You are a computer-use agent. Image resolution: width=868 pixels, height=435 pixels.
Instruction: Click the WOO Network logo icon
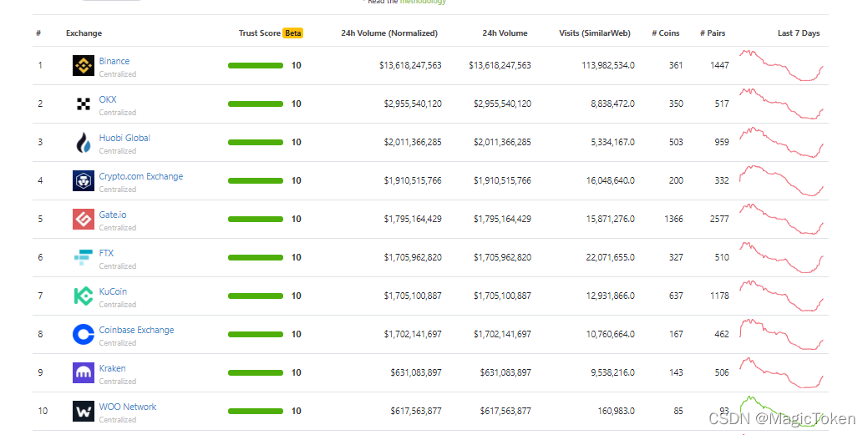(x=84, y=411)
